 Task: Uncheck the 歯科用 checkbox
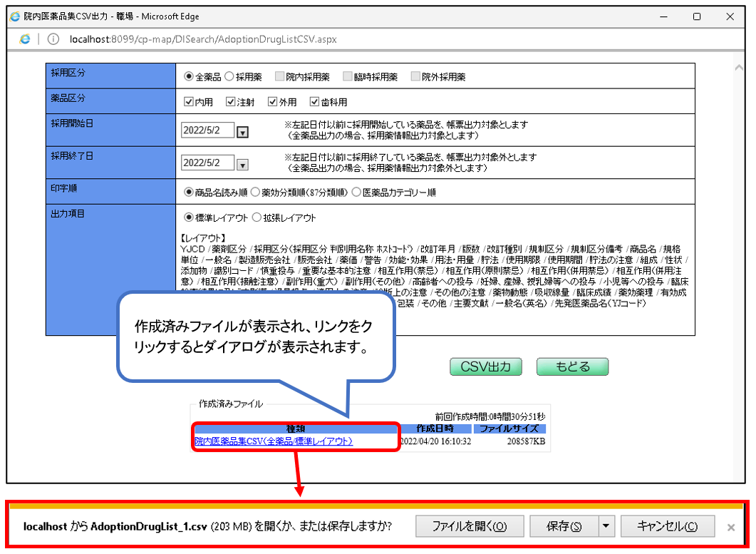click(x=314, y=102)
